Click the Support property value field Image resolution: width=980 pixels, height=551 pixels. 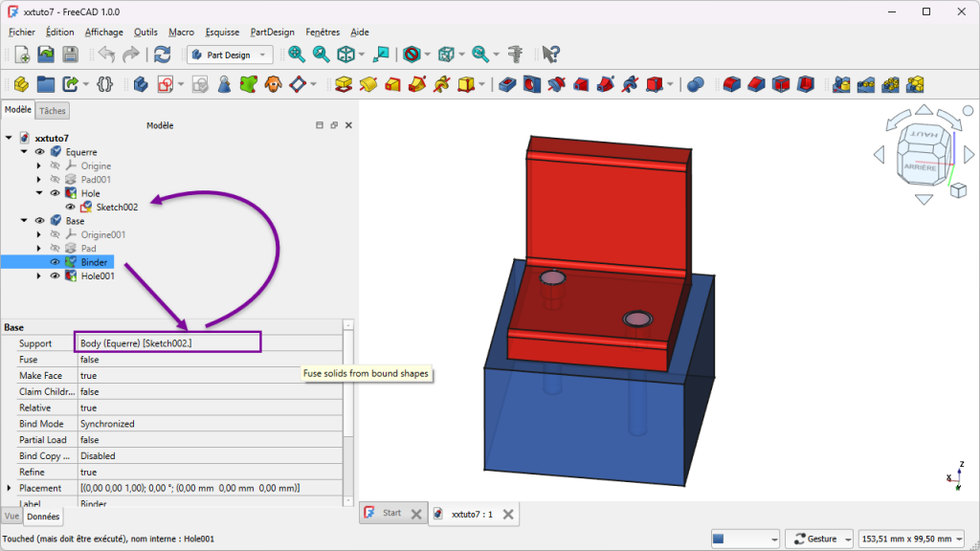pos(167,342)
